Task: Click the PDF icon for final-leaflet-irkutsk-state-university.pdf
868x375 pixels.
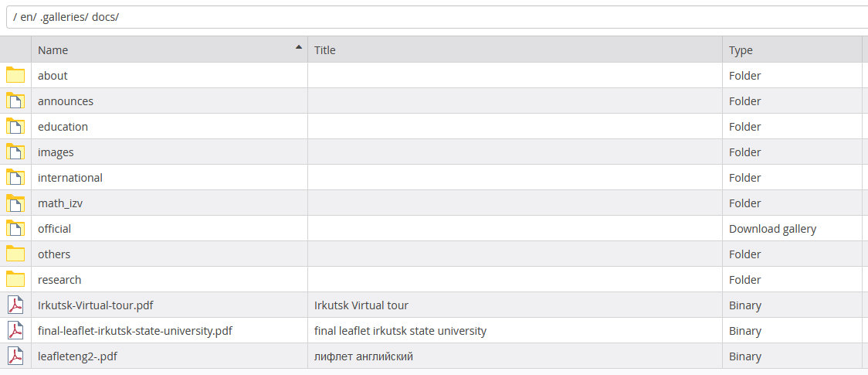Action: [15, 330]
